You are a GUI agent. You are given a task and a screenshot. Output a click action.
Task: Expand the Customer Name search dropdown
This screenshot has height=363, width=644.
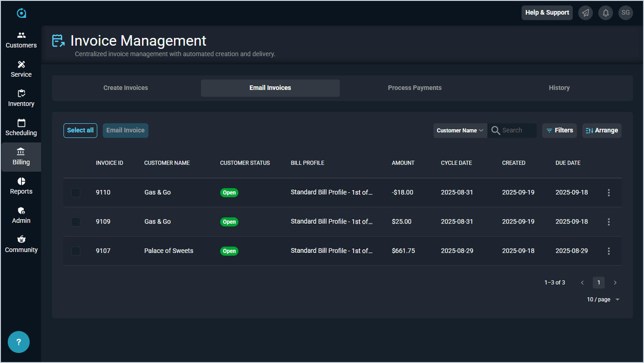(460, 131)
